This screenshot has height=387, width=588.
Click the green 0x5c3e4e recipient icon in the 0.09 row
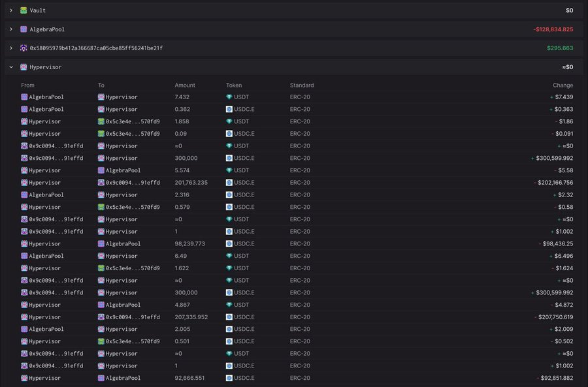point(101,134)
